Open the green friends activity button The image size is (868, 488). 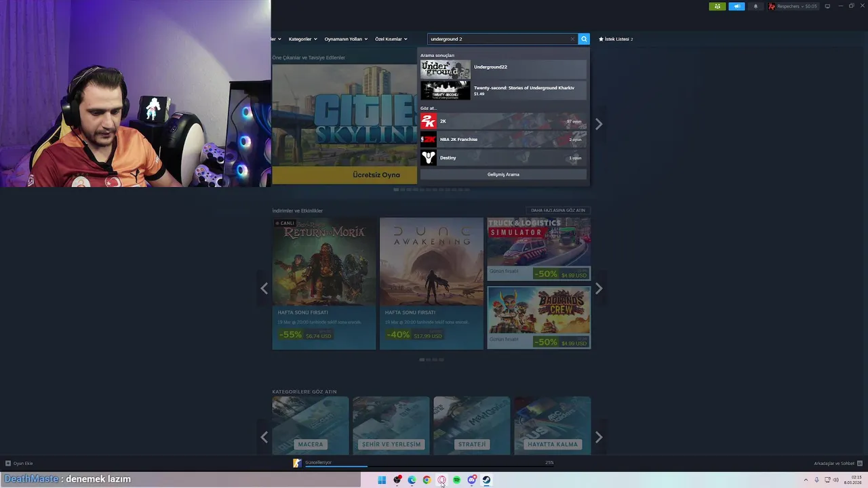coord(717,6)
